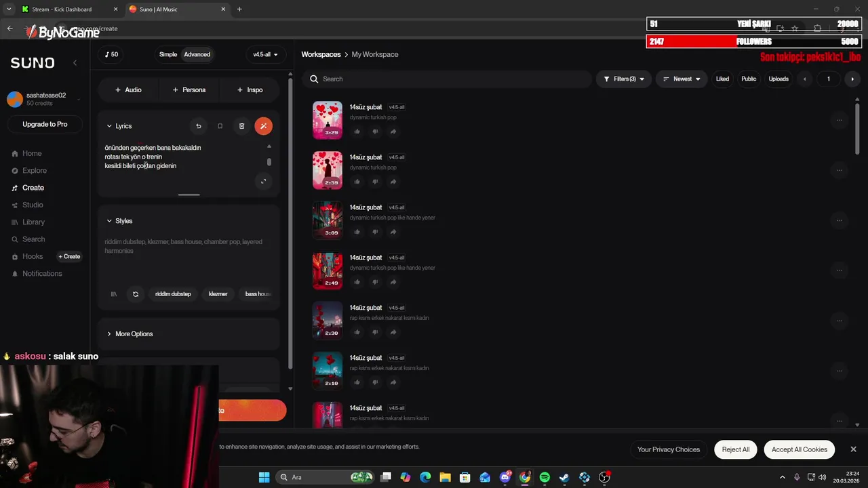Toggle the Public filter

(749, 79)
